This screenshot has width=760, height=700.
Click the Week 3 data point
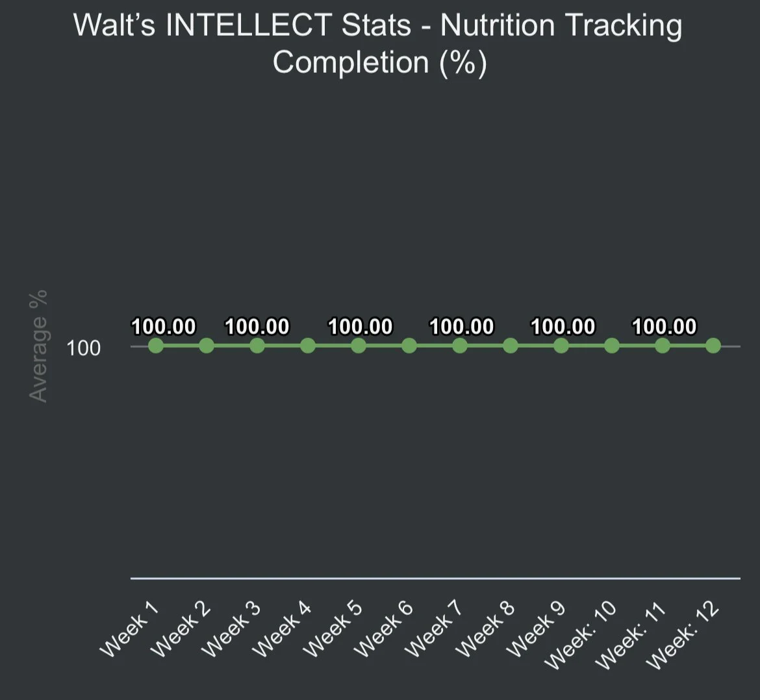257,346
